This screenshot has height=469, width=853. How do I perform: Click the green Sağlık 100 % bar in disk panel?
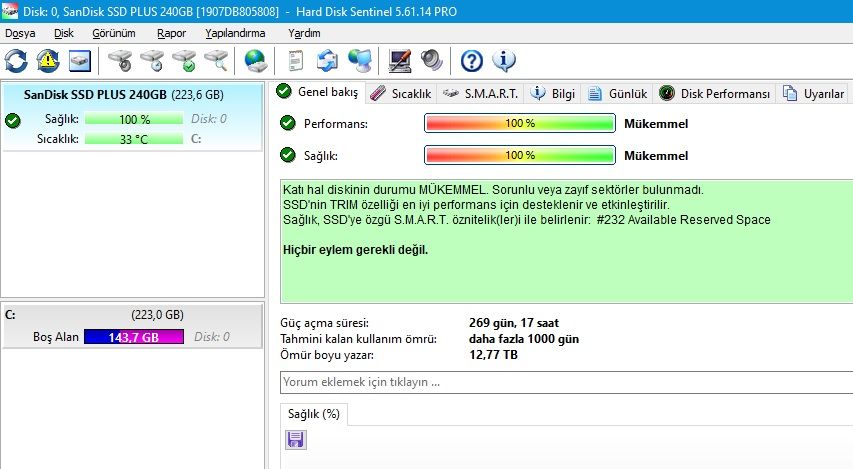pyautogui.click(x=134, y=119)
